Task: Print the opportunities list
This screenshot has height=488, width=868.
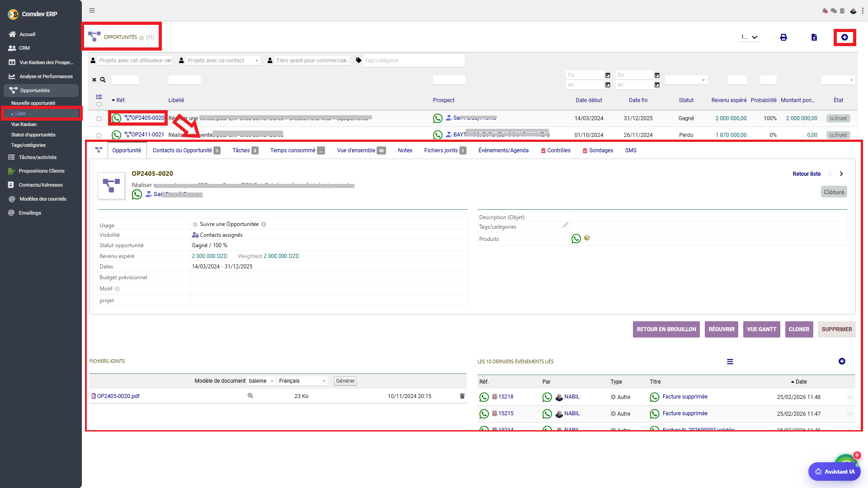Action: [x=783, y=38]
